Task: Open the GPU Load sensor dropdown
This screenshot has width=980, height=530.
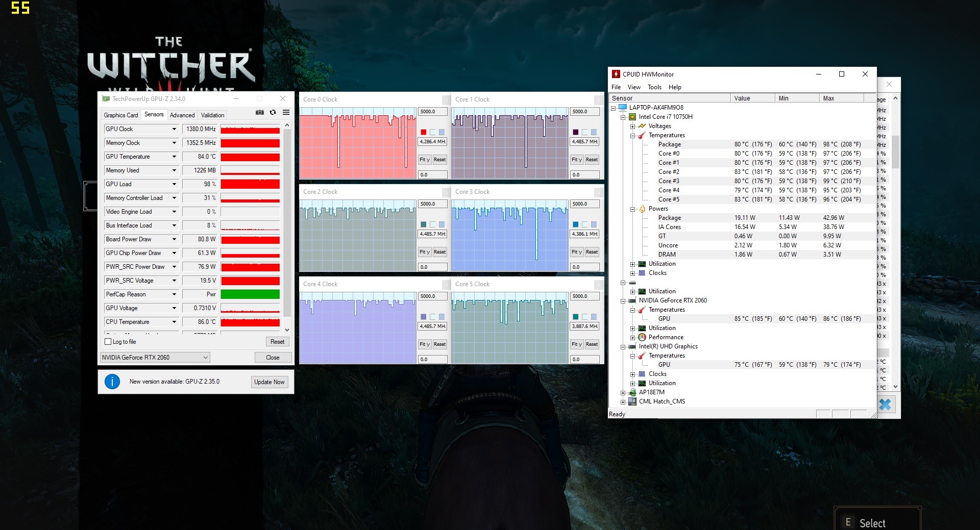Action: (x=174, y=184)
